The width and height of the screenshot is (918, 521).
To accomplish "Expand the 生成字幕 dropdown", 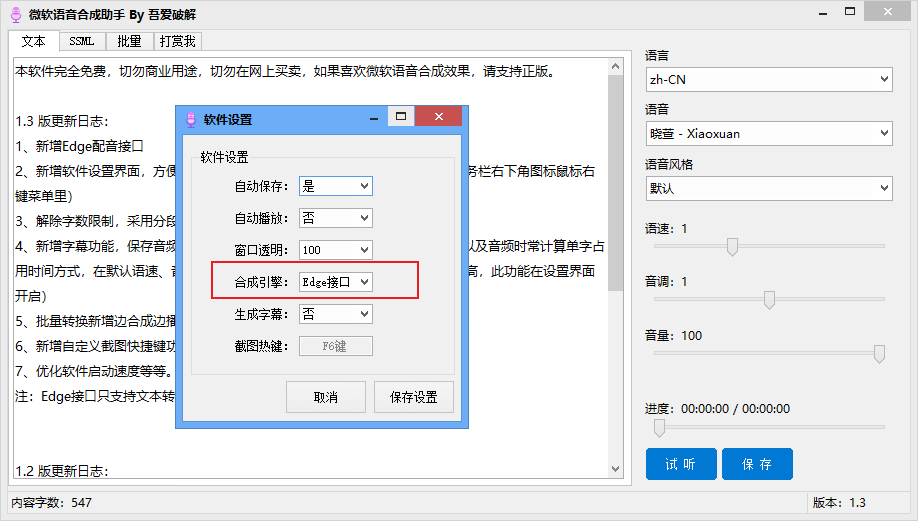I will (335, 314).
